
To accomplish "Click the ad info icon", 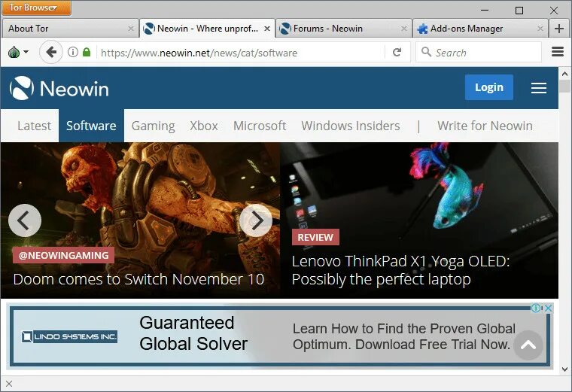I will point(536,308).
